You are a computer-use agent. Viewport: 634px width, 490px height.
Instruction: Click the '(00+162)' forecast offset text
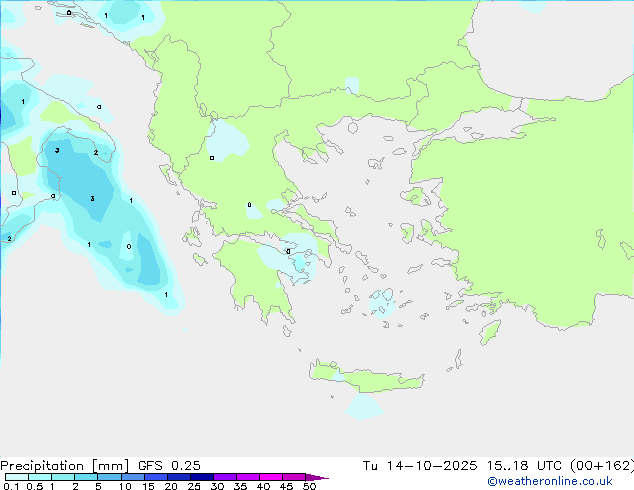tap(602, 466)
